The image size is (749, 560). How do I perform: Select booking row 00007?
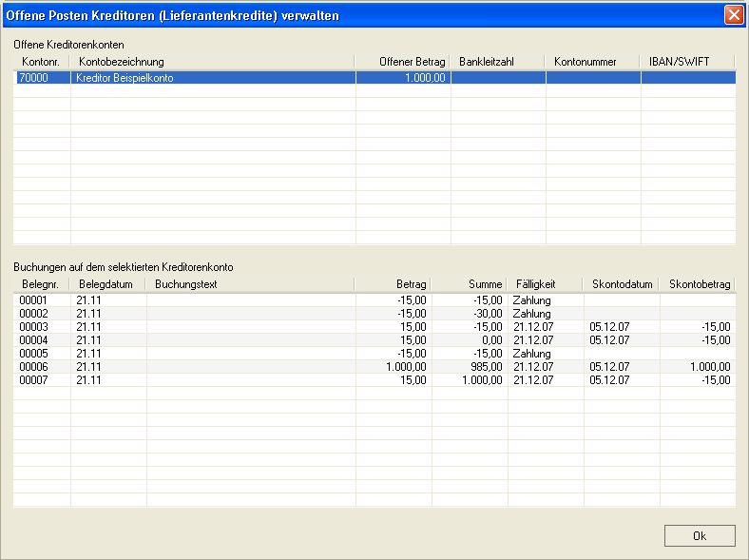(374, 380)
